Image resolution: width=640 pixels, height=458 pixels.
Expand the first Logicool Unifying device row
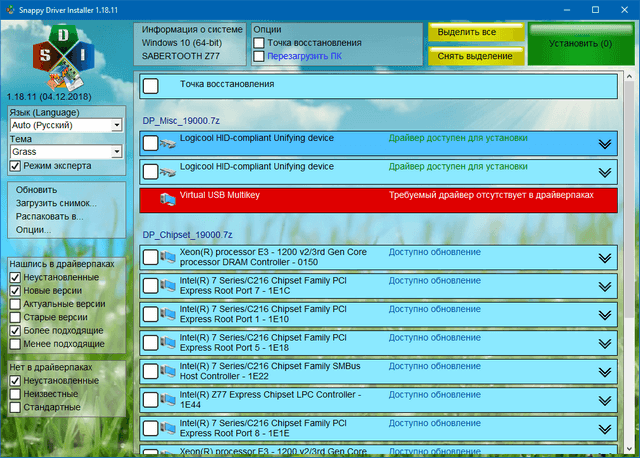pyautogui.click(x=604, y=144)
